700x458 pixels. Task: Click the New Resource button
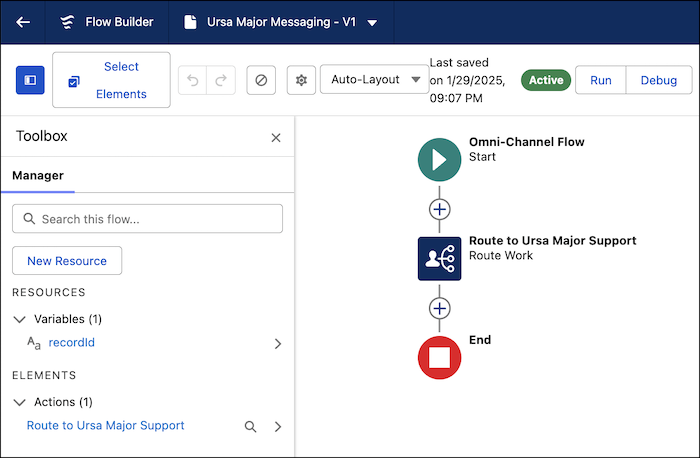pyautogui.click(x=67, y=261)
